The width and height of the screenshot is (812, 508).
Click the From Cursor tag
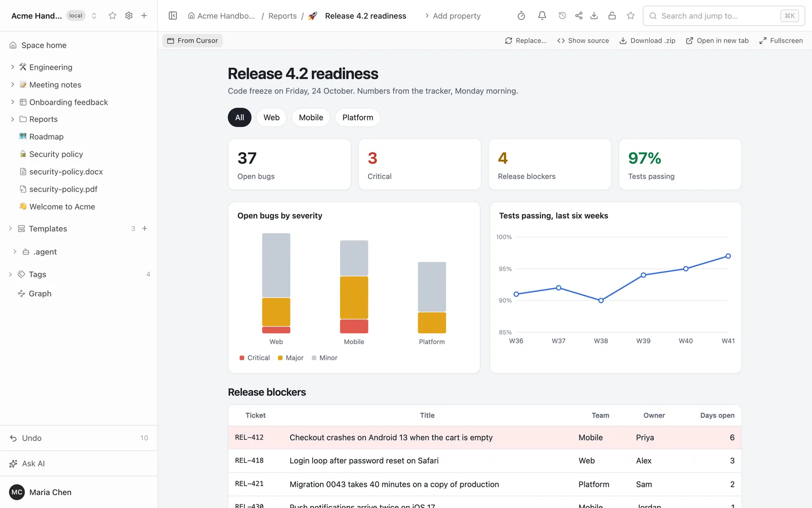coord(192,41)
